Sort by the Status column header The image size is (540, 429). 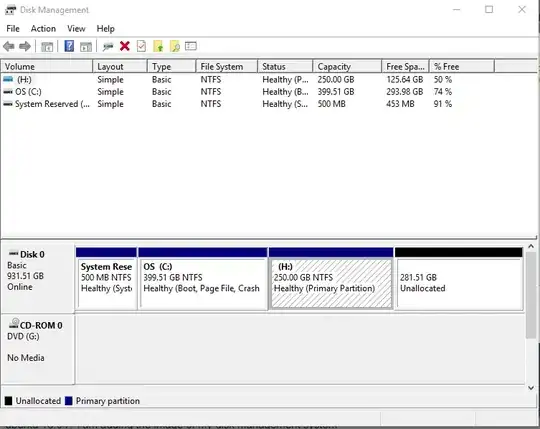click(285, 66)
